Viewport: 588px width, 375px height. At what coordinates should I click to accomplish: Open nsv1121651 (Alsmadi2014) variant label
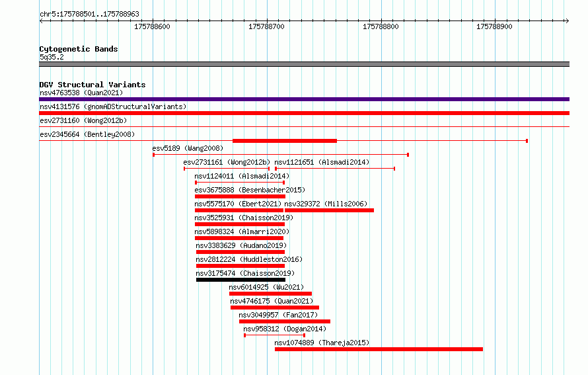322,162
